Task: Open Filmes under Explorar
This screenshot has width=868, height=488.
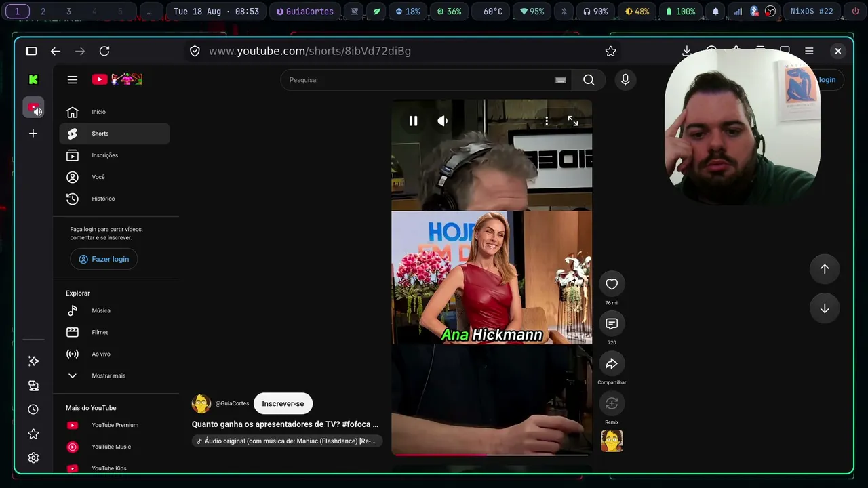Action: click(x=115, y=332)
